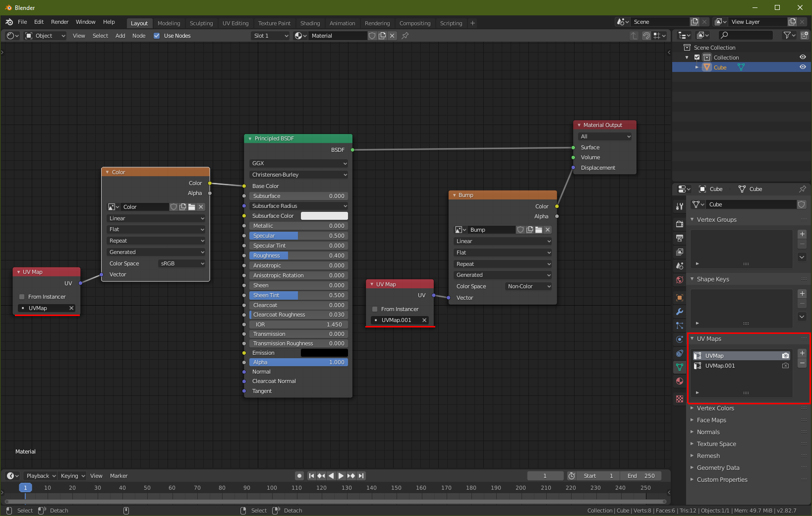Open the Physics properties tab
Viewport: 812px width, 516px height.
680,339
